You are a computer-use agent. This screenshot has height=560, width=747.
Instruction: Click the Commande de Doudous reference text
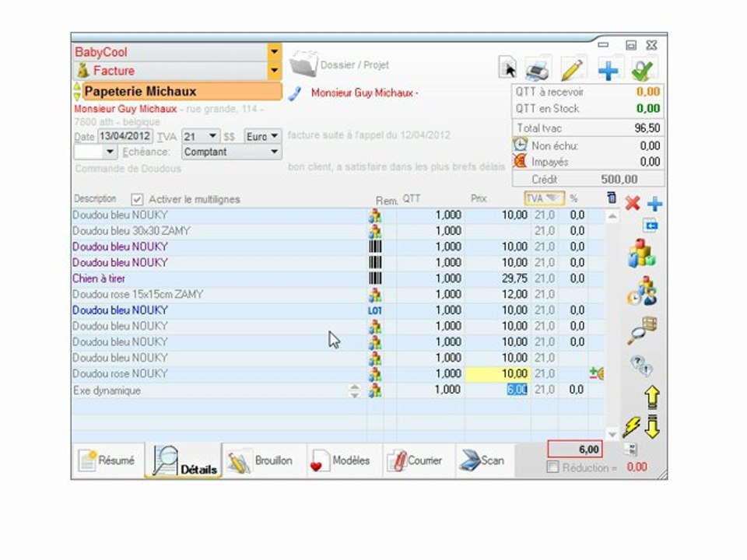tap(128, 169)
